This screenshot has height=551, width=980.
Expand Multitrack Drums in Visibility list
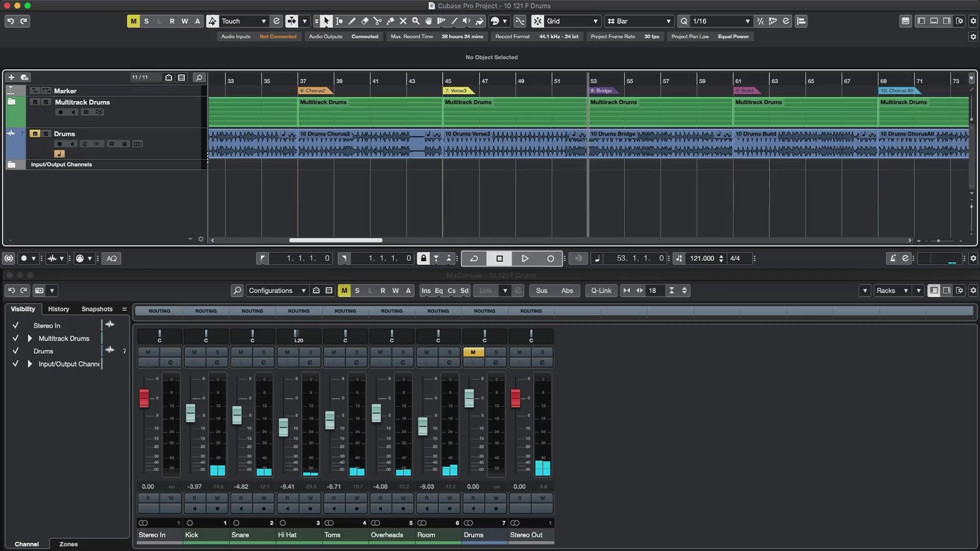point(30,338)
